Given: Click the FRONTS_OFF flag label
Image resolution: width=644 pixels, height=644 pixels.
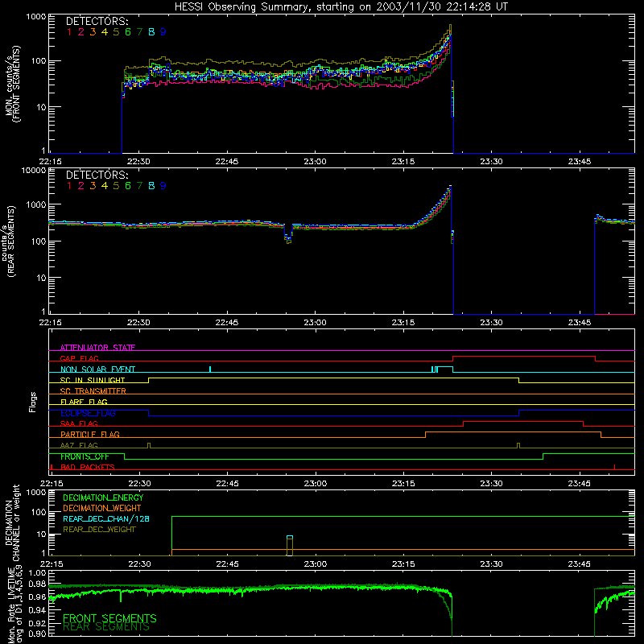Looking at the screenshot, I should (x=85, y=456).
